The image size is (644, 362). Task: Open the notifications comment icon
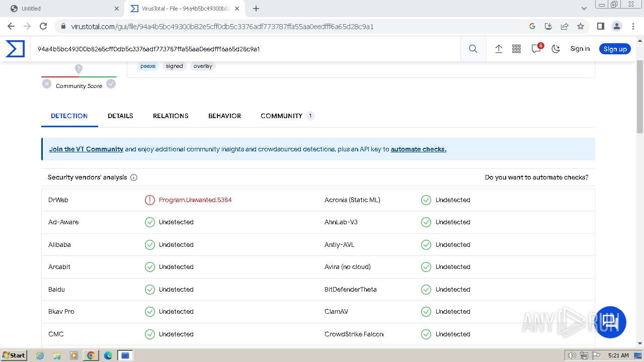pyautogui.click(x=536, y=49)
